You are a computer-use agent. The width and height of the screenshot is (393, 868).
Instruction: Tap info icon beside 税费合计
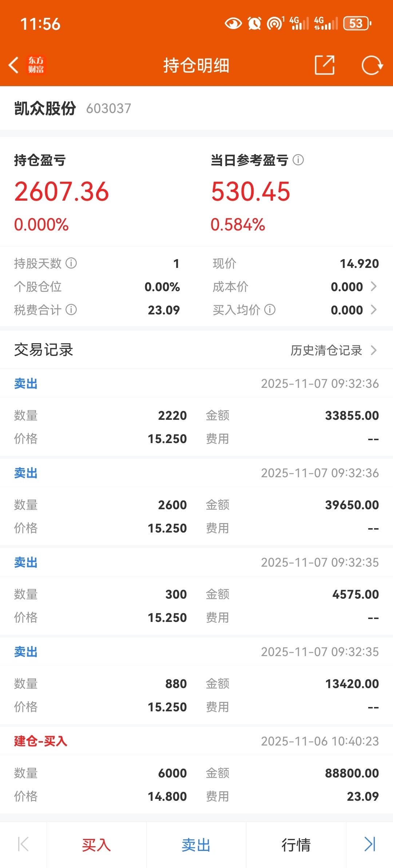(x=71, y=310)
